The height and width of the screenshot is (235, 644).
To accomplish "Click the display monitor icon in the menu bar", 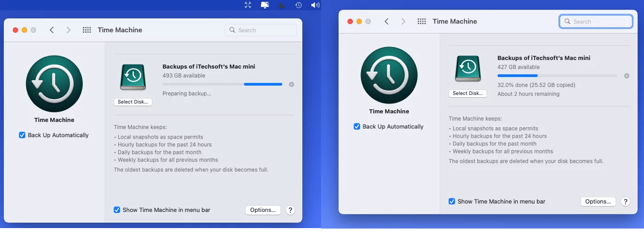I will click(265, 5).
